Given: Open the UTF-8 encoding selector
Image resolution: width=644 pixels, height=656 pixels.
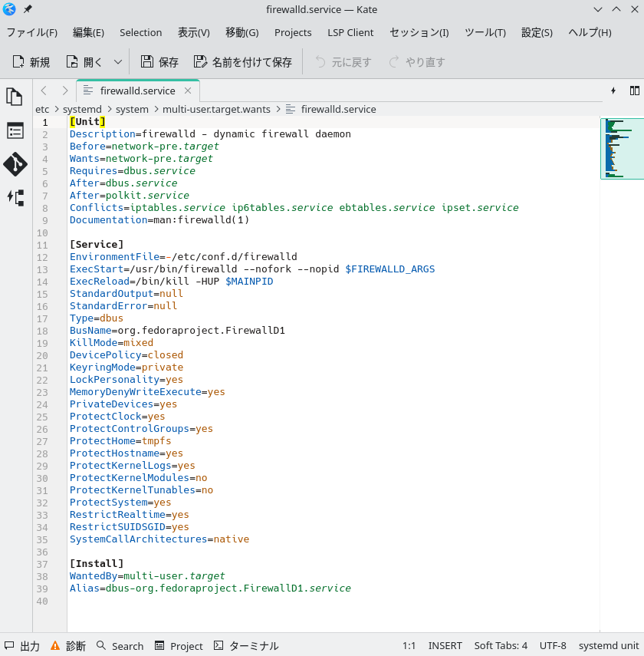Looking at the screenshot, I should click(553, 646).
